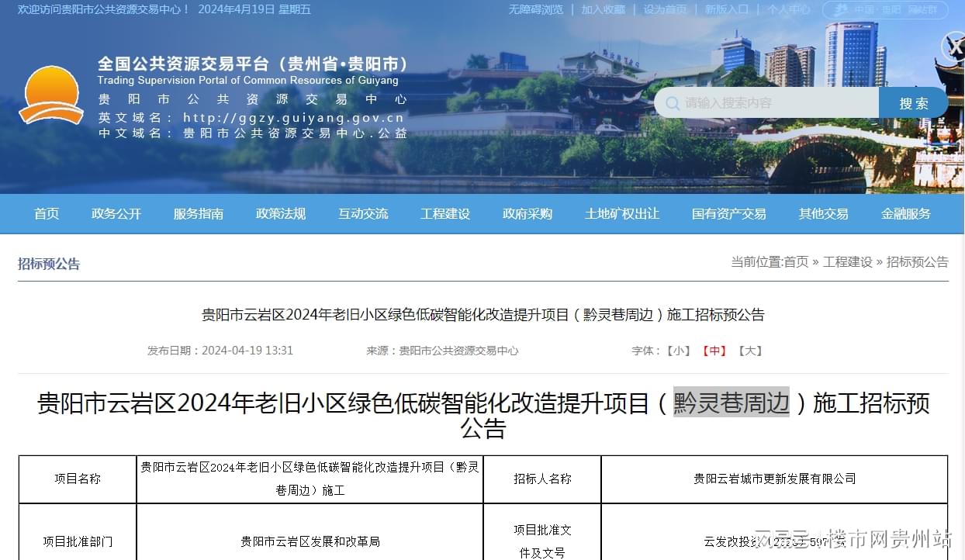
Task: Open 土地矿权出让 menu item
Action: tap(622, 214)
